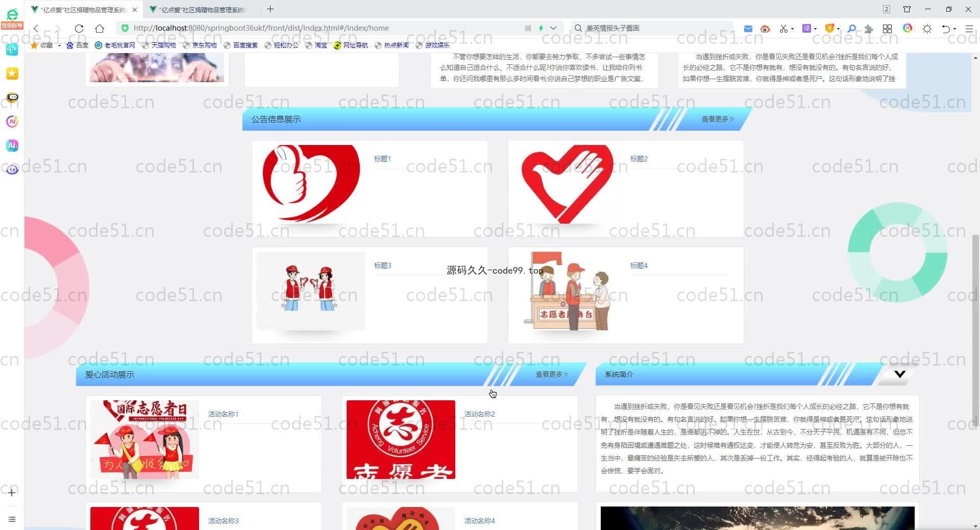Image resolution: width=980 pixels, height=530 pixels.
Task: Go to the browser home page icon
Action: click(x=100, y=28)
